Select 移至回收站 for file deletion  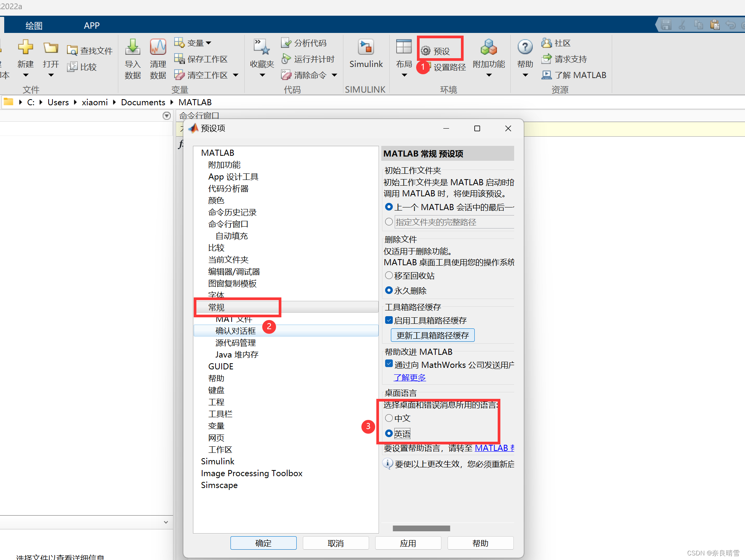click(x=389, y=275)
